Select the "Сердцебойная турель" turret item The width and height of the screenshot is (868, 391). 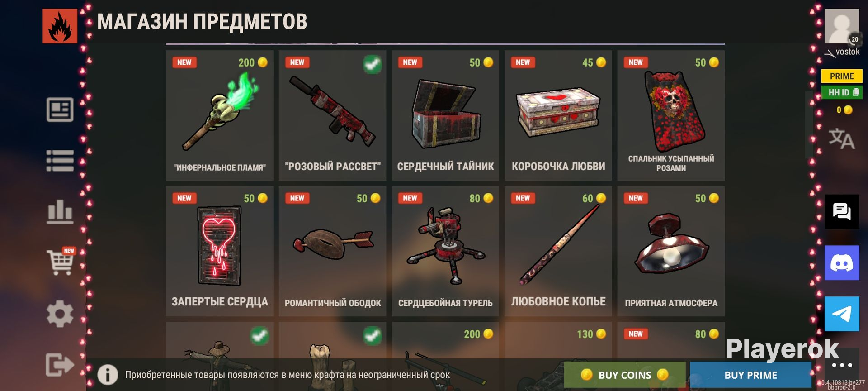tap(445, 251)
